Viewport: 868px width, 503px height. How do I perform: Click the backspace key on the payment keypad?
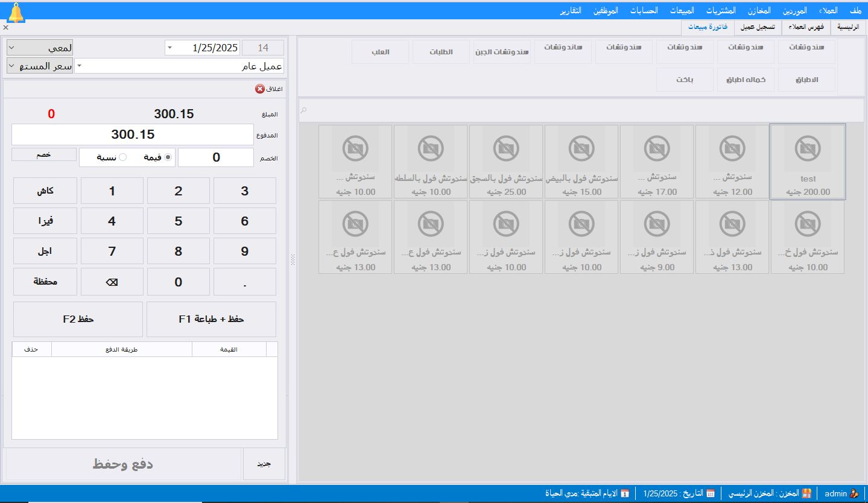tap(112, 282)
